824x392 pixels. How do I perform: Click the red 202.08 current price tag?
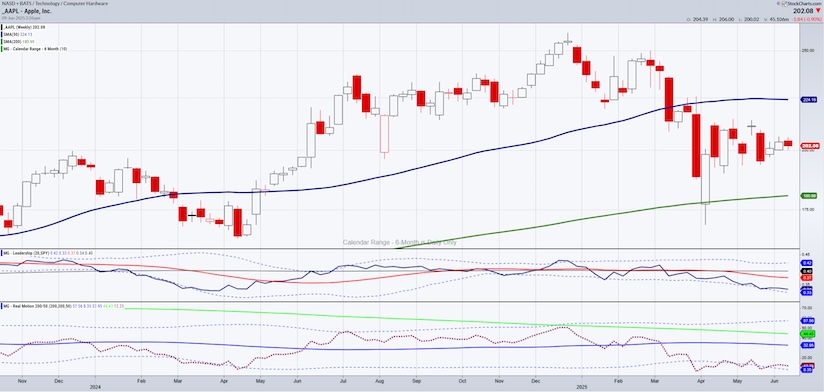pos(809,146)
